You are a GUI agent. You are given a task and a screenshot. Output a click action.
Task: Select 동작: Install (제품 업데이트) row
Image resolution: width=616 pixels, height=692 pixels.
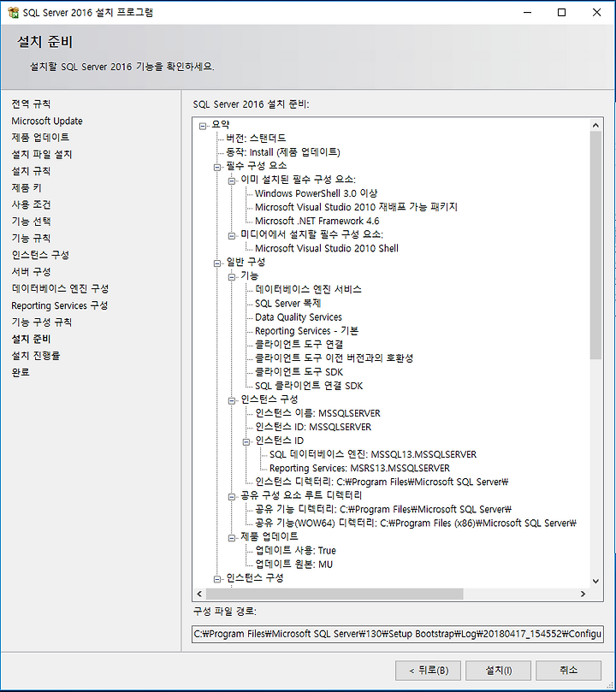tap(283, 152)
